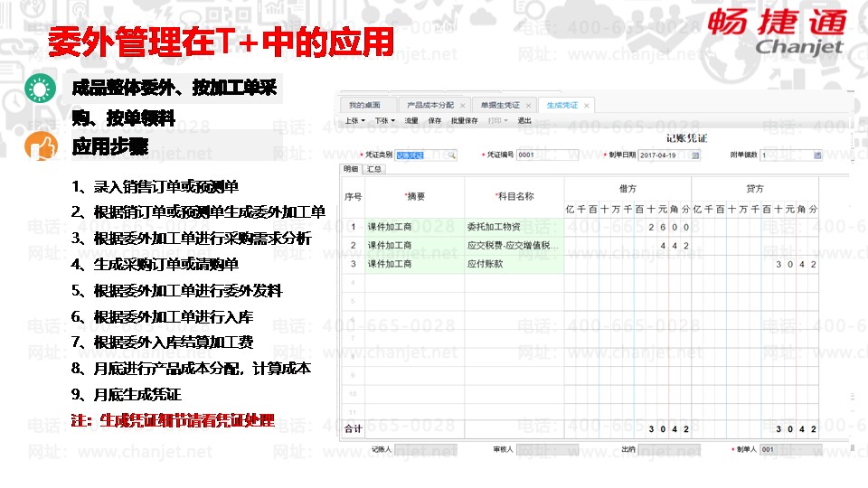Click the 合计 debit total 3042

pyautogui.click(x=669, y=428)
